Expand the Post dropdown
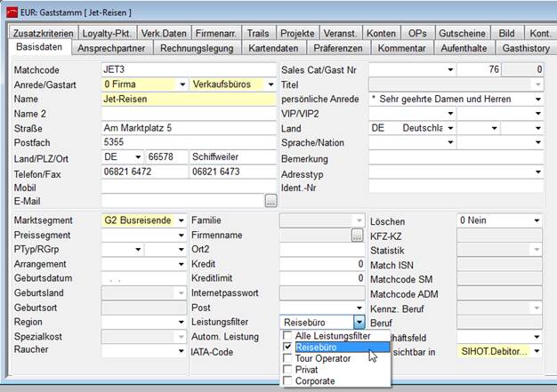The height and width of the screenshot is (392, 557). tap(359, 308)
